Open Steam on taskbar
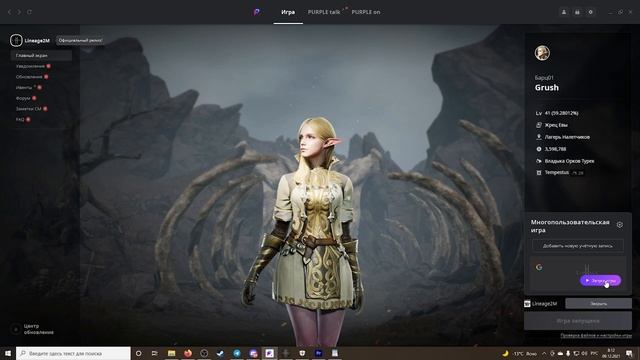Viewport: 640px width, 360px height. (220, 353)
